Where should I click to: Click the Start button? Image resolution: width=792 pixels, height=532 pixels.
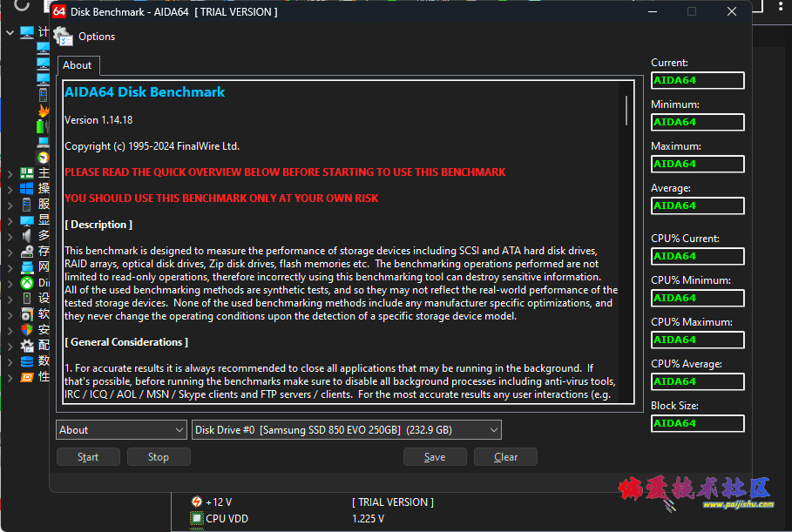[x=88, y=457]
